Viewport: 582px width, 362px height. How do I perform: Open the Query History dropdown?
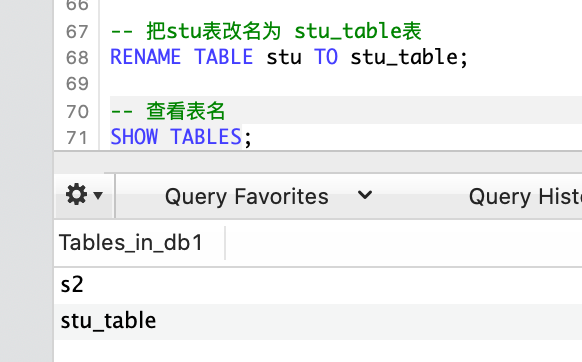[x=525, y=196]
